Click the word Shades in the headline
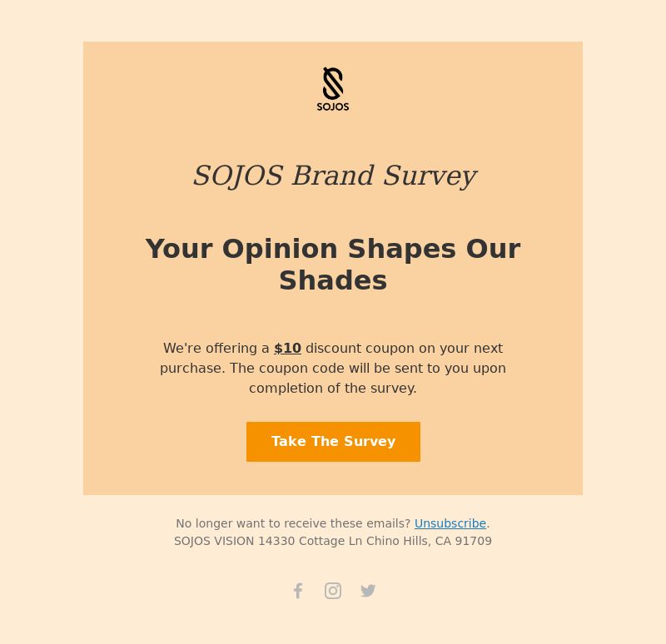666x644 pixels. coord(333,280)
